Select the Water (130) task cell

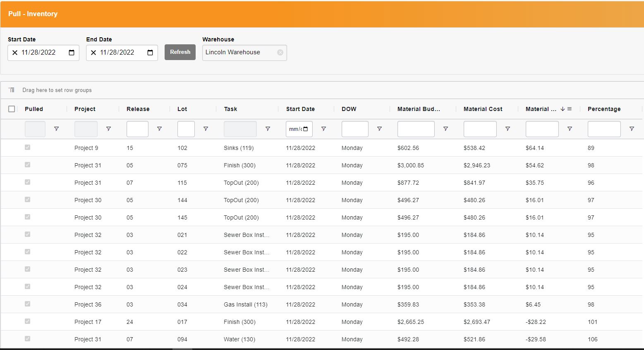pyautogui.click(x=239, y=339)
